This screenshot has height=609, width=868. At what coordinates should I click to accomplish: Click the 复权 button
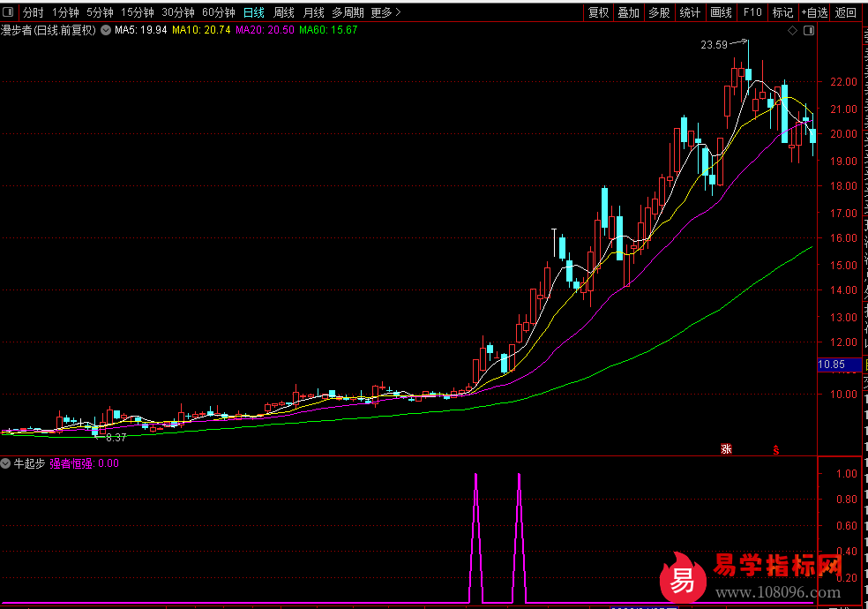pos(598,12)
